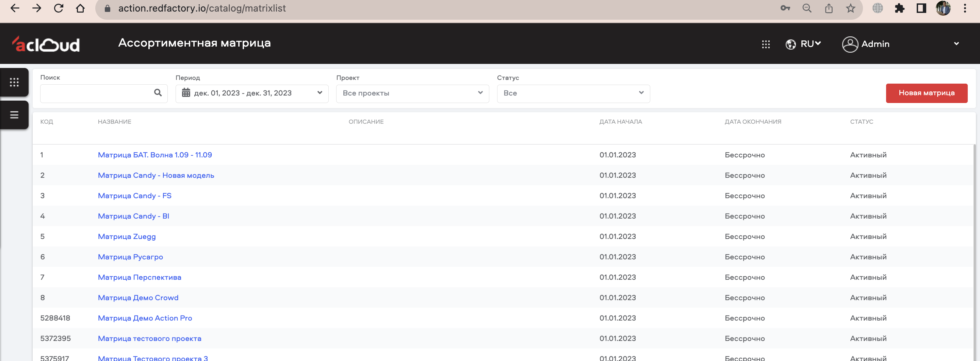Click the search magnifier icon
This screenshot has width=980, height=361.
(158, 93)
